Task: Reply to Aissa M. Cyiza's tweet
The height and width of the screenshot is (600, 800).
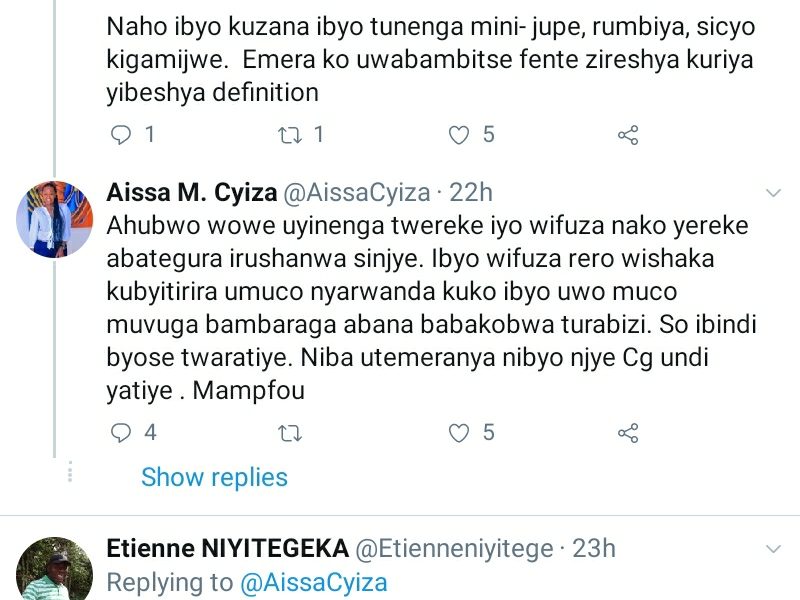Action: tap(121, 433)
